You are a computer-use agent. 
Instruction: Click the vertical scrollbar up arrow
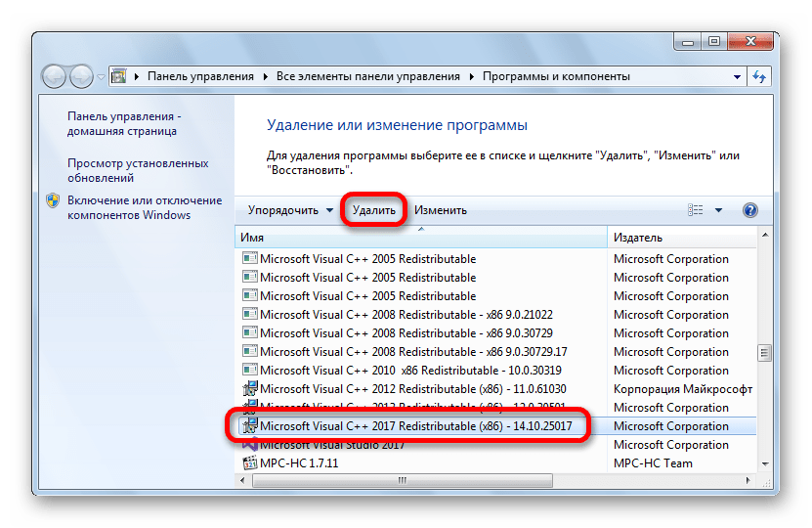click(x=765, y=236)
